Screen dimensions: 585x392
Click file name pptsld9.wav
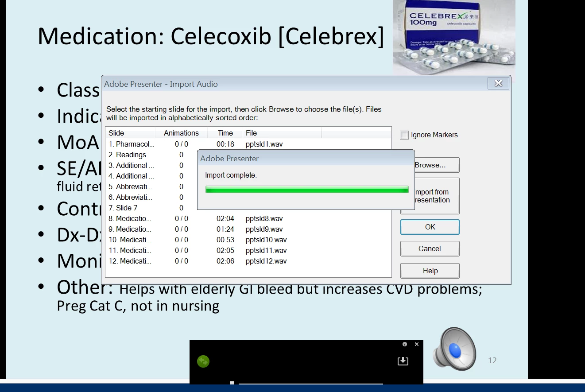(x=264, y=229)
